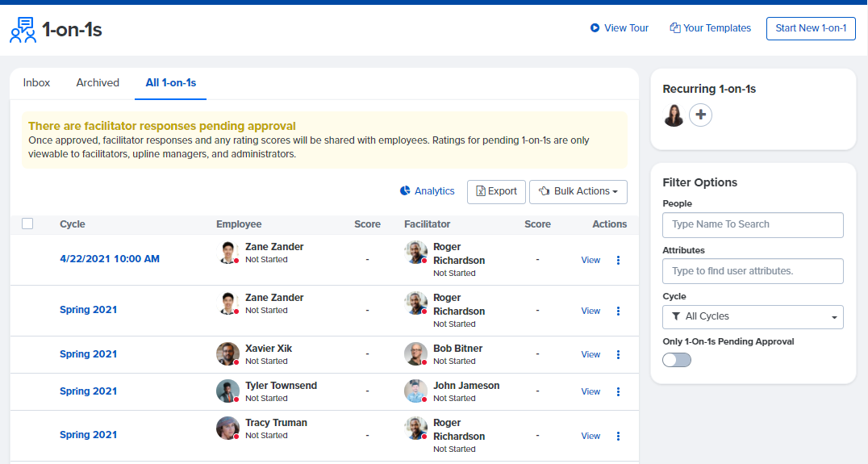View Tracy Truman's 1-on-1
The image size is (868, 464).
tap(590, 436)
